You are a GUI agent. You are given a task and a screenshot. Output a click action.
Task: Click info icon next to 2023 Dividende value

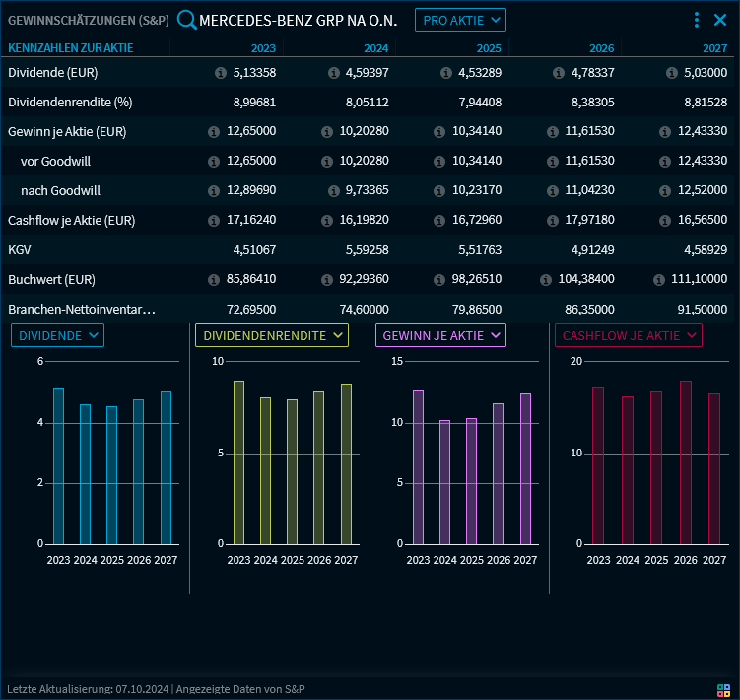point(221,73)
